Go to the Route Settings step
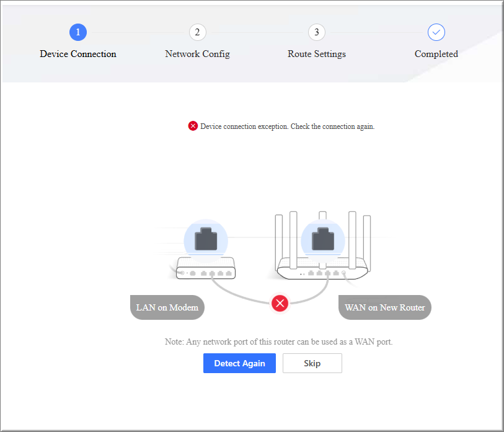 pos(317,54)
